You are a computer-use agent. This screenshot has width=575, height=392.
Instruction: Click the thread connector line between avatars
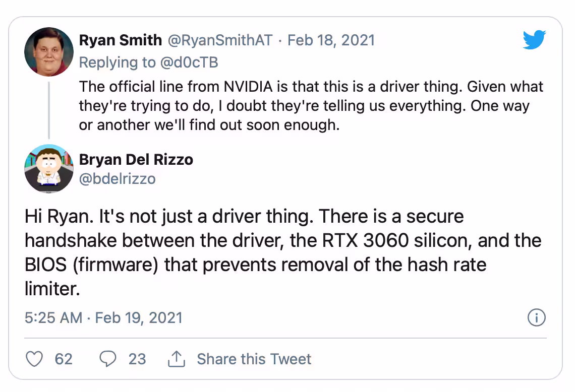coord(49,110)
